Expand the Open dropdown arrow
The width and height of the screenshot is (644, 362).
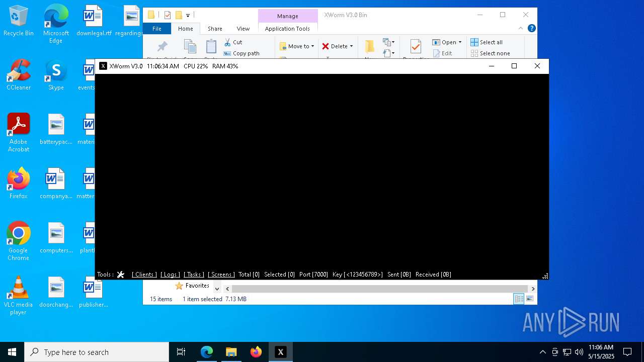pos(460,42)
